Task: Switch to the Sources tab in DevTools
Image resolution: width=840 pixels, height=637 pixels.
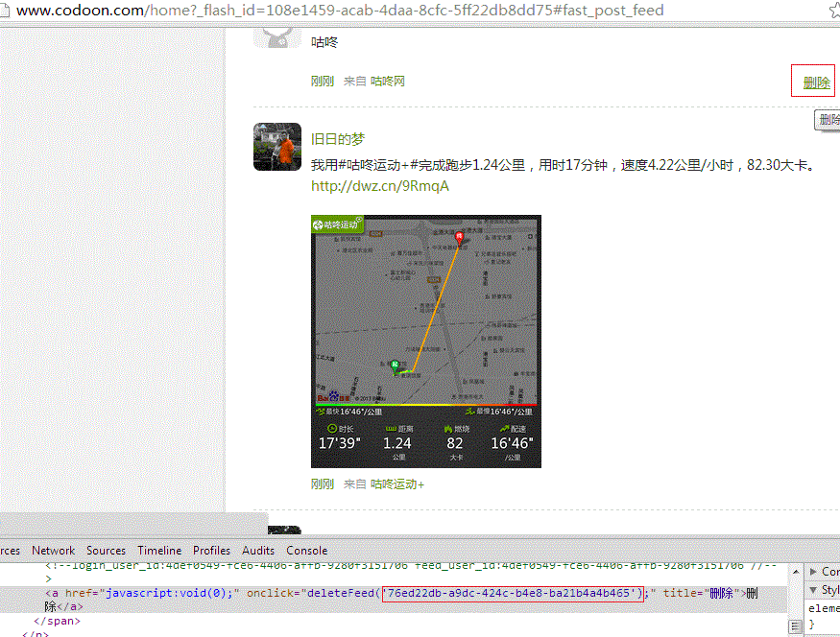Action: click(x=106, y=551)
